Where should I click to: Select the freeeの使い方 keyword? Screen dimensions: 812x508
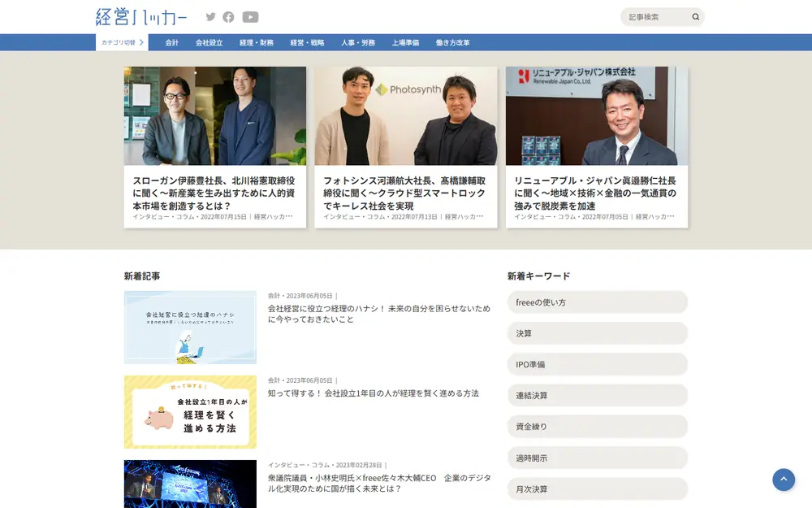pyautogui.click(x=597, y=302)
